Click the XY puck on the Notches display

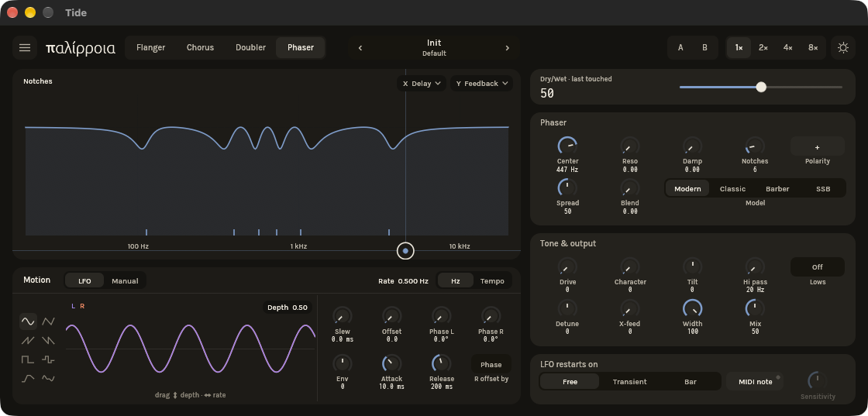(405, 250)
